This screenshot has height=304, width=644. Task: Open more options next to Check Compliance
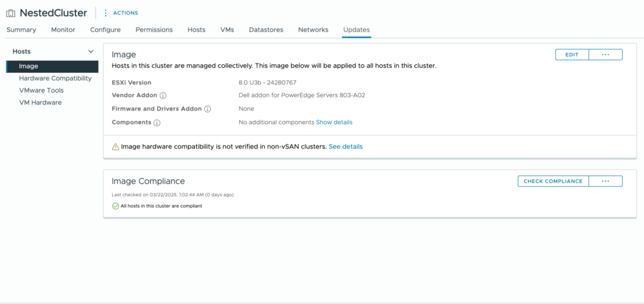click(605, 181)
